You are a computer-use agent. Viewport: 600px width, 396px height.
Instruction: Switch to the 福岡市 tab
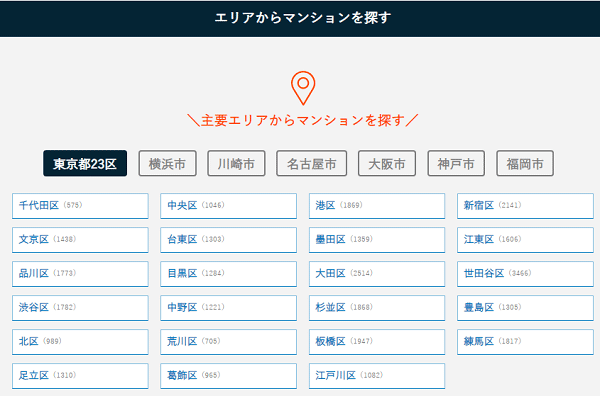click(x=525, y=163)
